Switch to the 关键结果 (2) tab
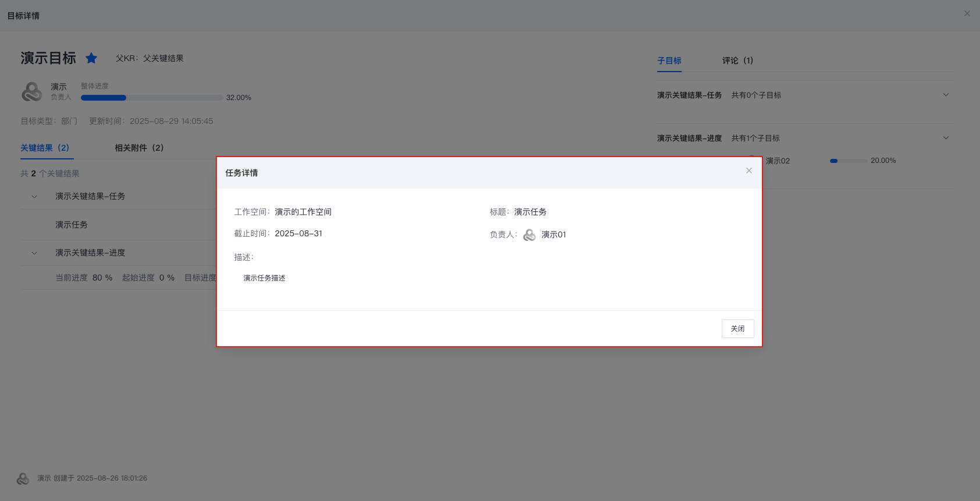Screen dimensions: 980x501 45,148
